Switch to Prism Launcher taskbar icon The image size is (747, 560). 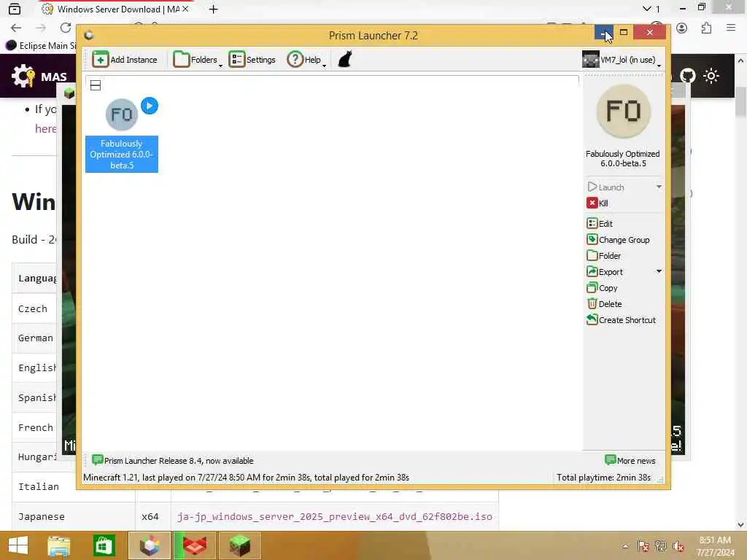tap(149, 545)
